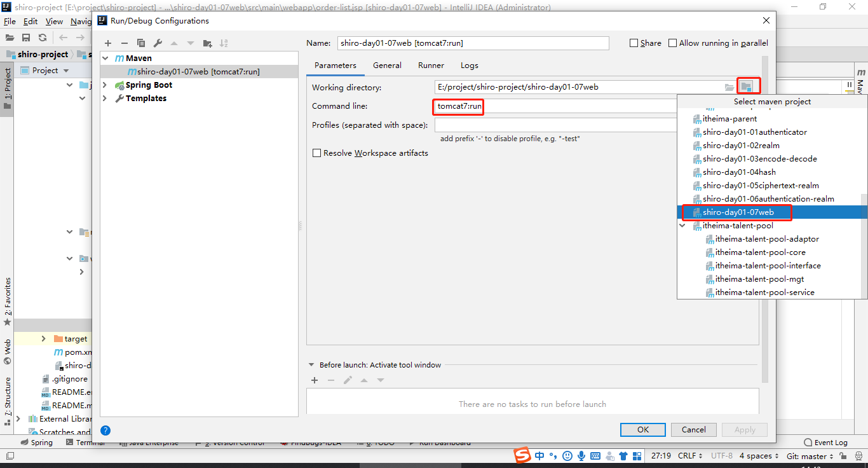Open the Sogou toolbox grid icon
The height and width of the screenshot is (468, 868).
coord(637,456)
